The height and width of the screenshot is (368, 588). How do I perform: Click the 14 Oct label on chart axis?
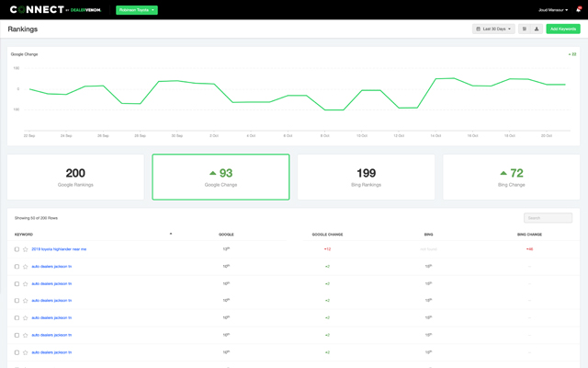coord(435,135)
